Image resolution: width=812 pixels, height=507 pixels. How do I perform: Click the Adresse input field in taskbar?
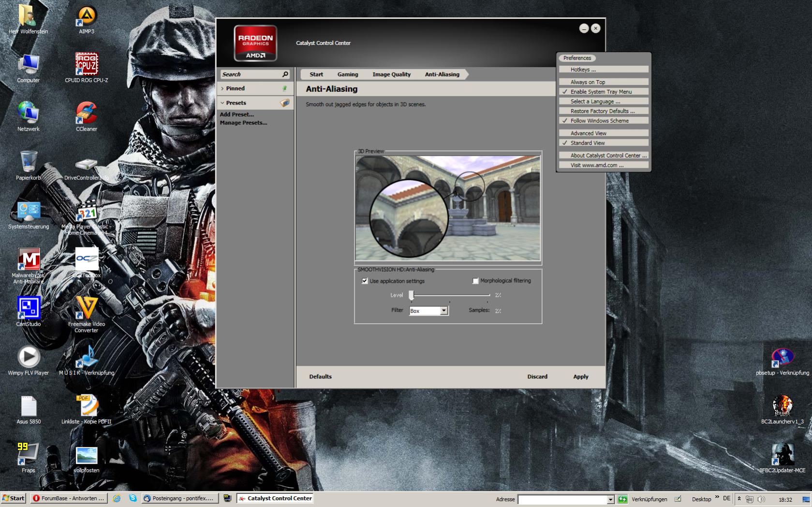pos(562,500)
